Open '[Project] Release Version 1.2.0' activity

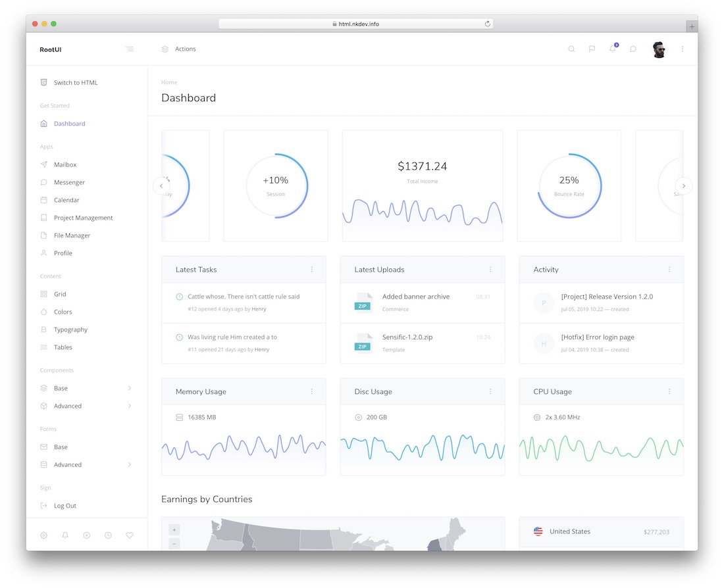point(608,297)
